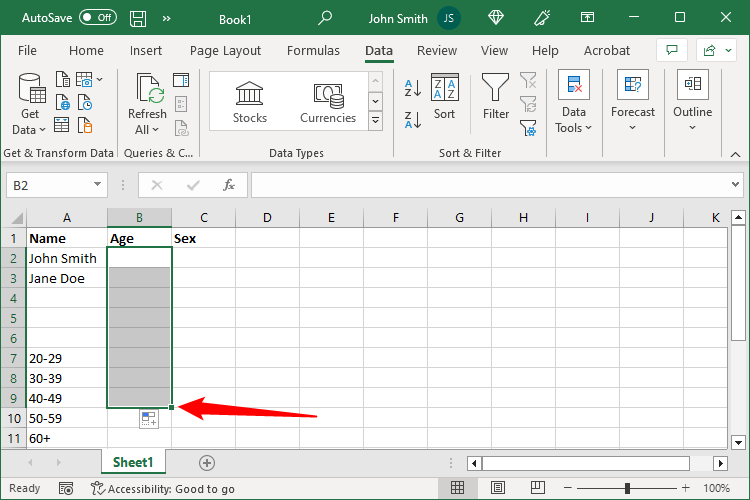Screen dimensions: 750x500
Task: Open the Recent Sources icon
Action: [85, 102]
